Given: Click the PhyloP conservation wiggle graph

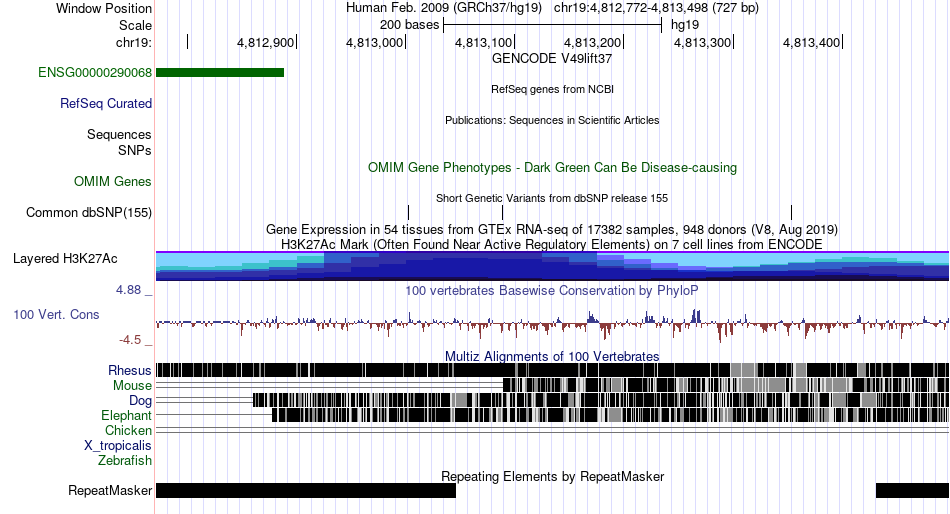Looking at the screenshot, I should 553,325.
